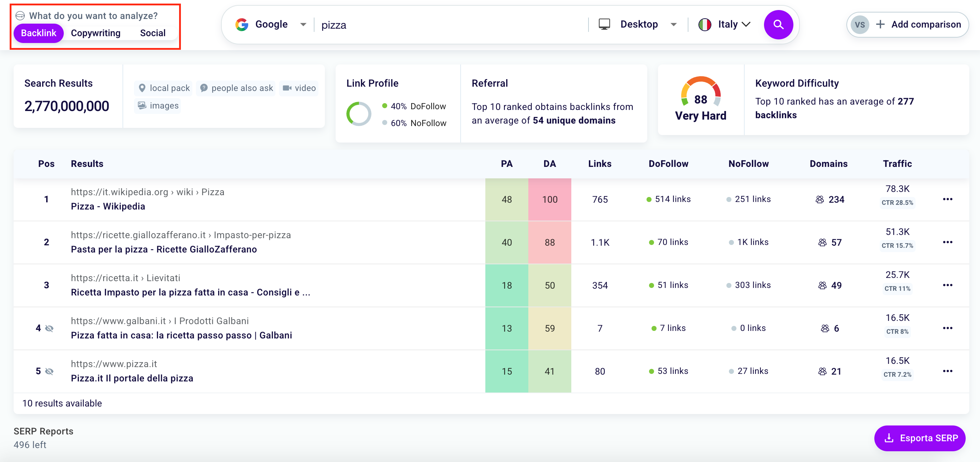Screen dimensions: 980x462
Task: Open the Google search engine dropdown
Action: [x=271, y=25]
